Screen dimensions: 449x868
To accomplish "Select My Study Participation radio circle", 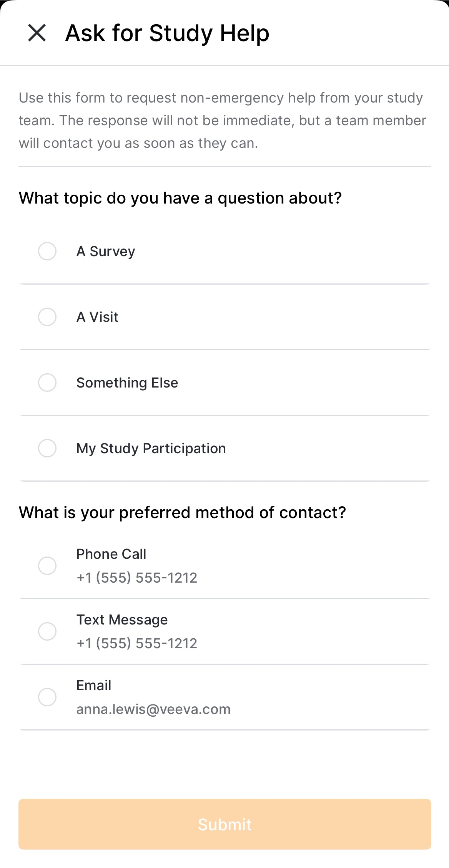I will pos(47,448).
